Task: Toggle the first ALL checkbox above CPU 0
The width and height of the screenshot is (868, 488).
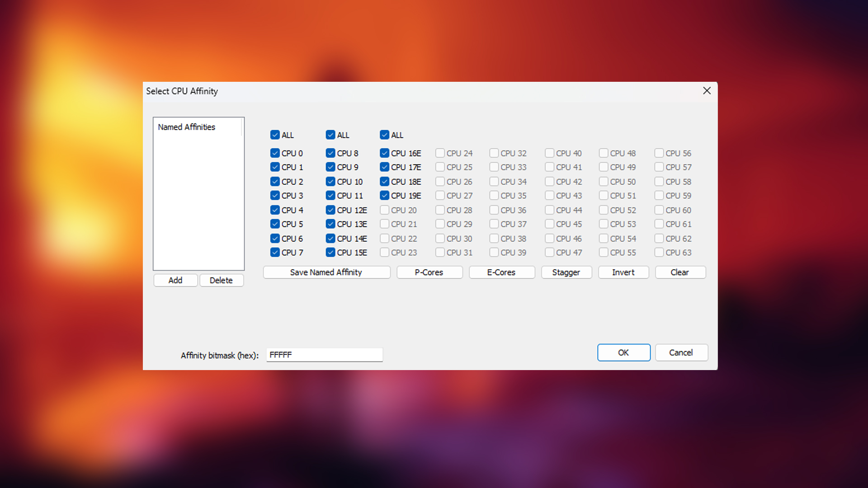Action: [275, 135]
